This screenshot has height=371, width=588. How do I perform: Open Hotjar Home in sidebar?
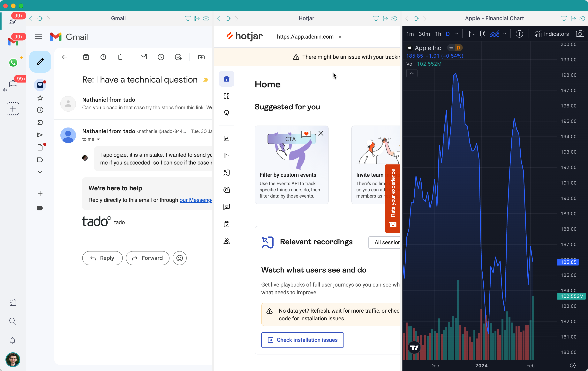(227, 79)
